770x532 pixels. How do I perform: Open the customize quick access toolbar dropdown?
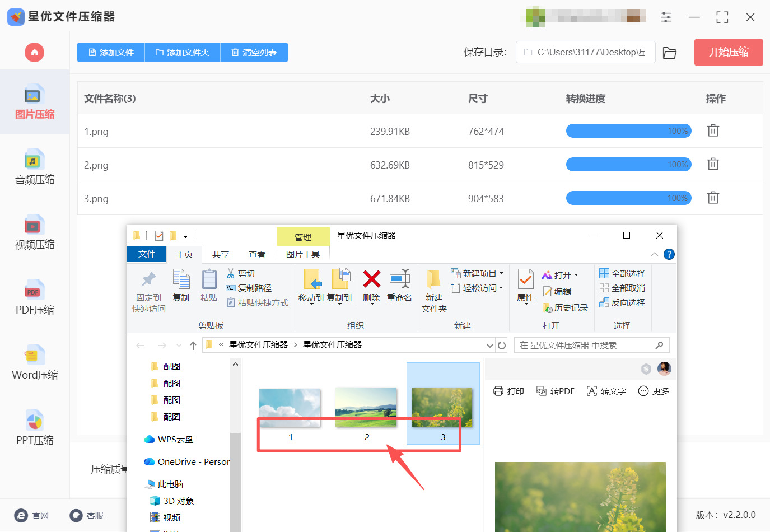tap(185, 236)
